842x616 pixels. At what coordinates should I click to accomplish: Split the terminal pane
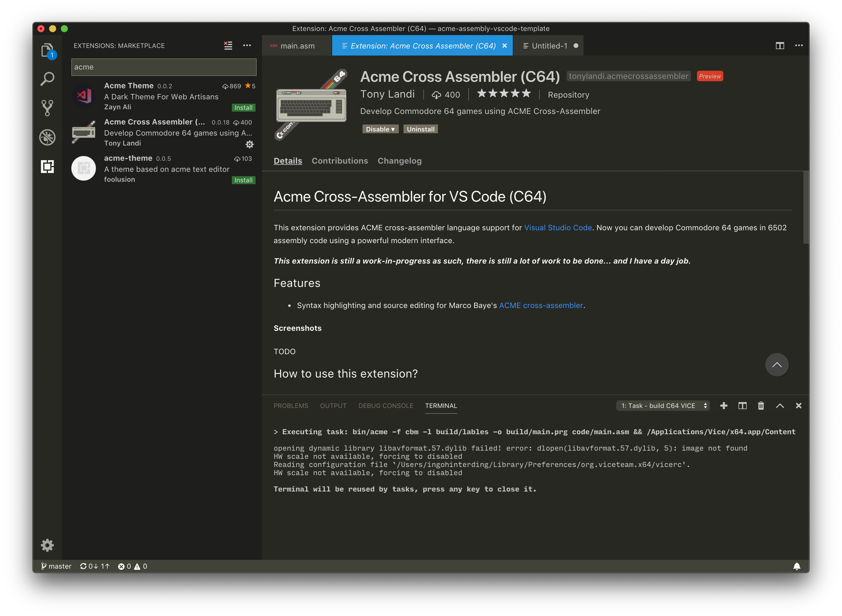pos(742,406)
